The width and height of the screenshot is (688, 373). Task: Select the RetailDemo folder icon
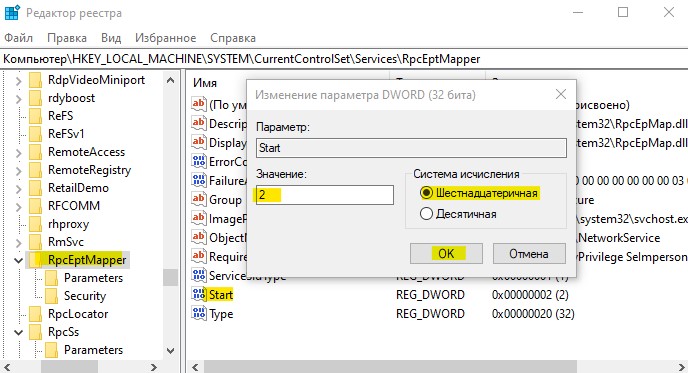pyautogui.click(x=36, y=188)
